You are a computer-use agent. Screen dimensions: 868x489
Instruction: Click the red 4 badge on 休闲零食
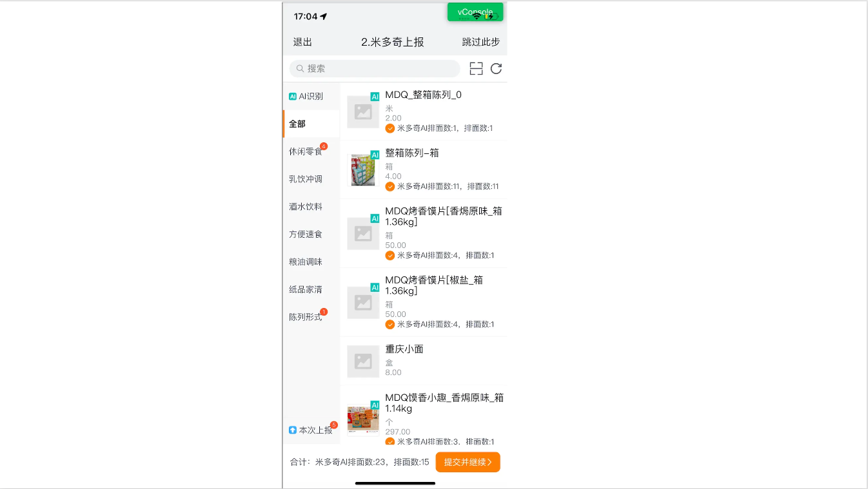pyautogui.click(x=324, y=146)
